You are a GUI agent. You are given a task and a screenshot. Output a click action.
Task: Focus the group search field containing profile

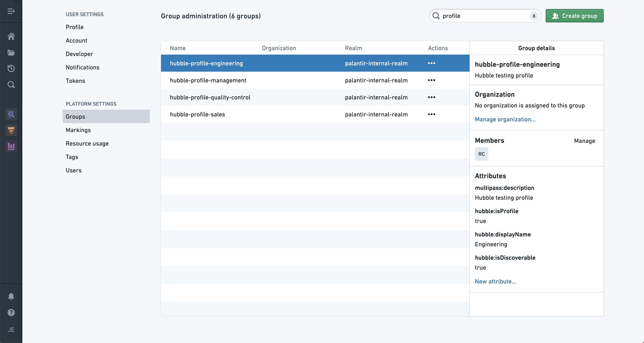[485, 16]
